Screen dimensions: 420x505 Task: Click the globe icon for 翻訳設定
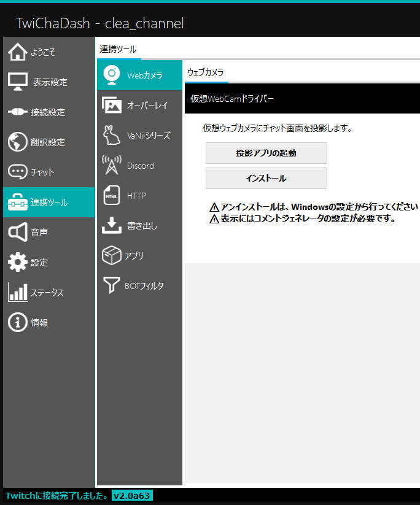tap(17, 142)
